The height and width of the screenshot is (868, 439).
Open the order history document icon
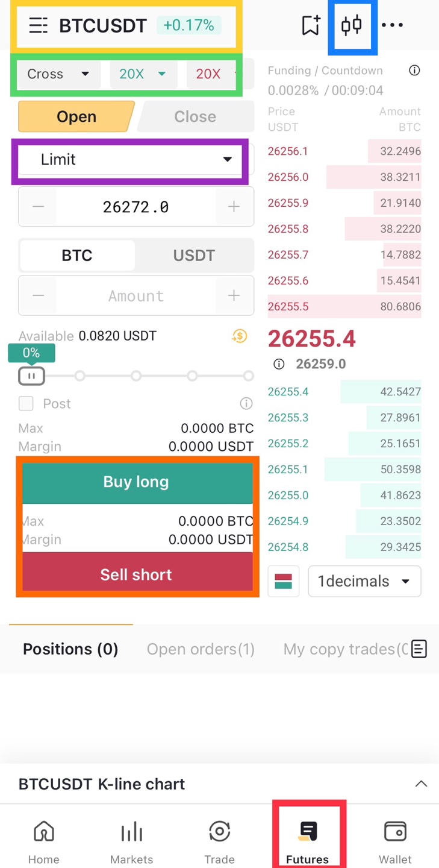[x=419, y=649]
